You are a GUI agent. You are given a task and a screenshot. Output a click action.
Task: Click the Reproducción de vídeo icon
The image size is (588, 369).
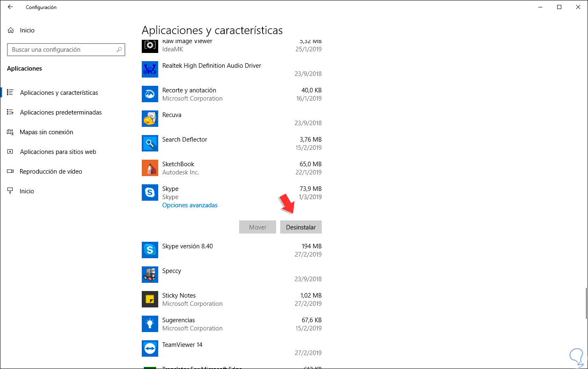[10, 171]
